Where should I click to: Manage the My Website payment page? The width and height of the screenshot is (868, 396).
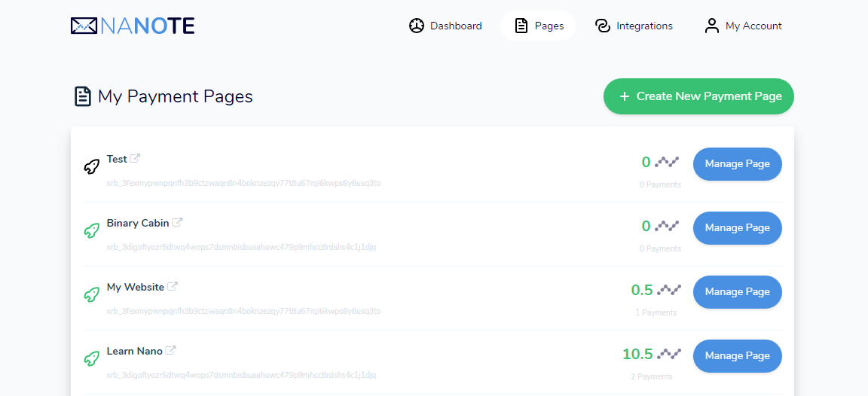(738, 291)
